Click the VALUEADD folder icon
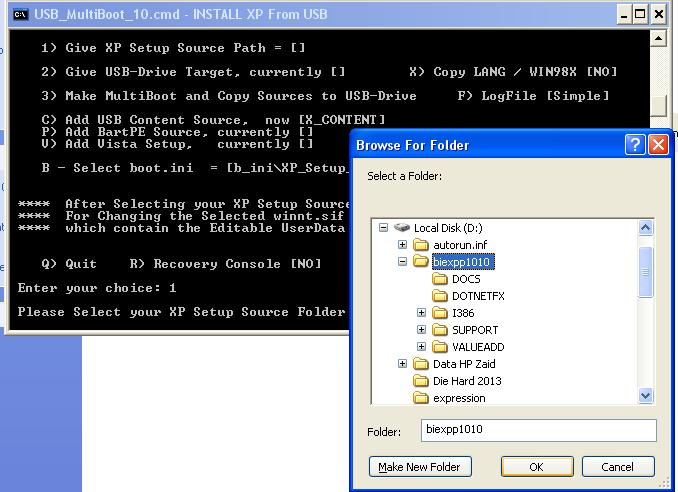 click(440, 347)
